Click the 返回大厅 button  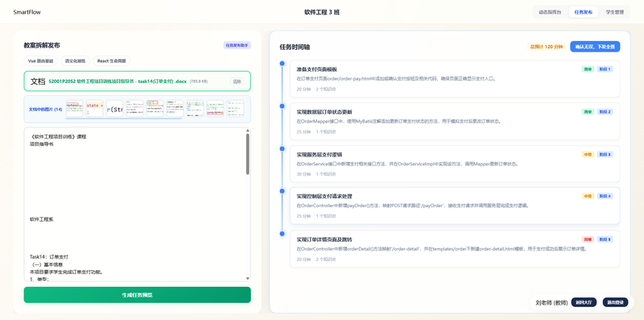[584, 302]
